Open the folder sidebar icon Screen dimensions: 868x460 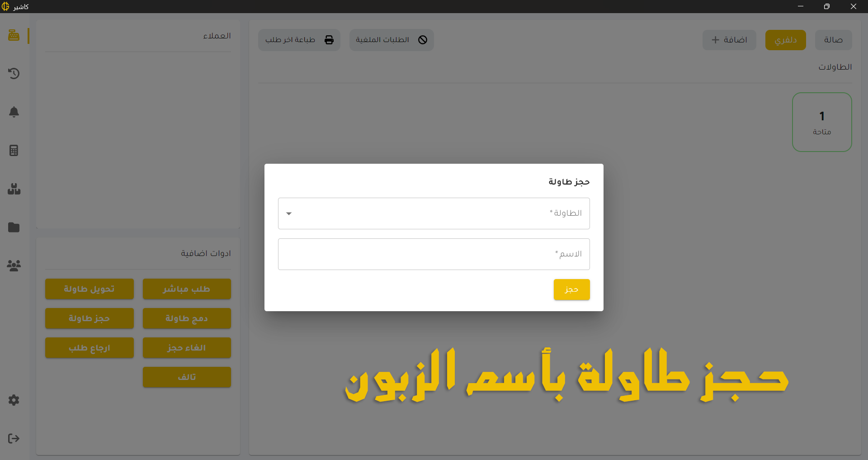[14, 227]
